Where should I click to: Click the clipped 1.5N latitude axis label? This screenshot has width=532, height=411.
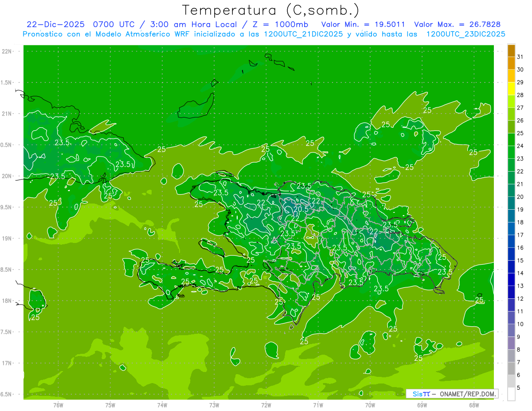coord(7,82)
